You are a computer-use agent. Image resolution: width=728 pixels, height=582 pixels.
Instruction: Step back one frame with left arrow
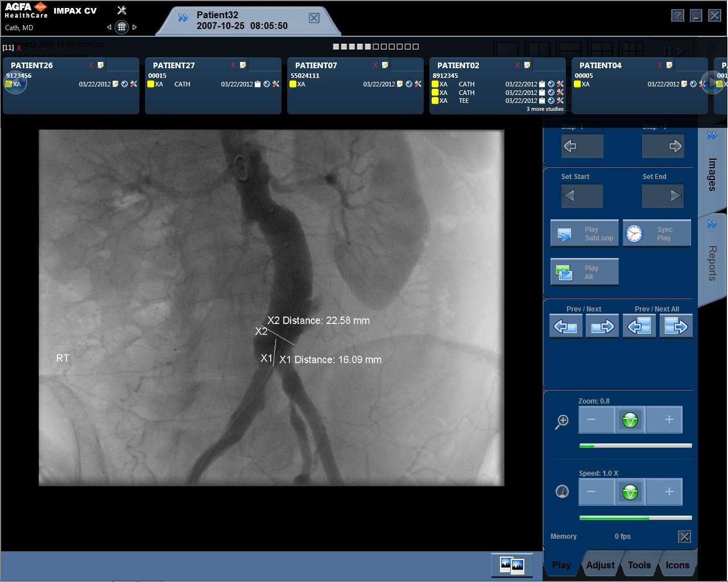(x=582, y=147)
